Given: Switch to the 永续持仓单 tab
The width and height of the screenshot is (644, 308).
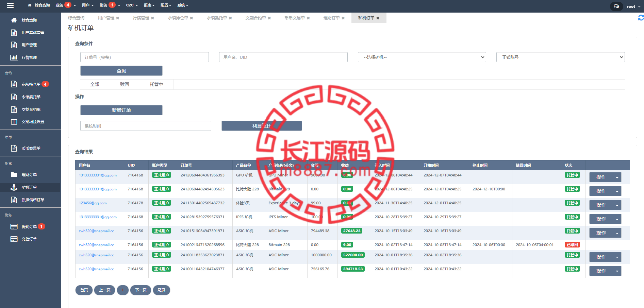Looking at the screenshot, I should [178, 18].
